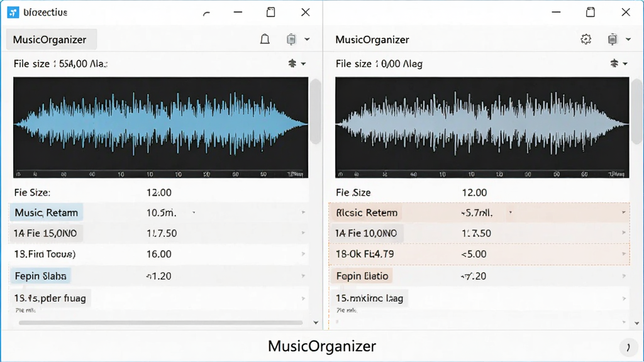Open settings gear in right MusicOrganizer pane
Screen dimensions: 644x362
[x=586, y=40]
